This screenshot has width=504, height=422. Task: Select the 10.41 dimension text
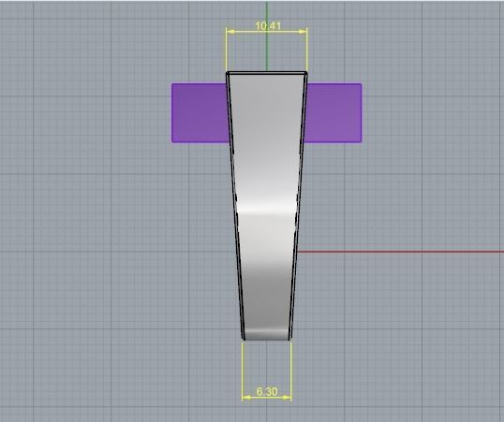pos(268,25)
